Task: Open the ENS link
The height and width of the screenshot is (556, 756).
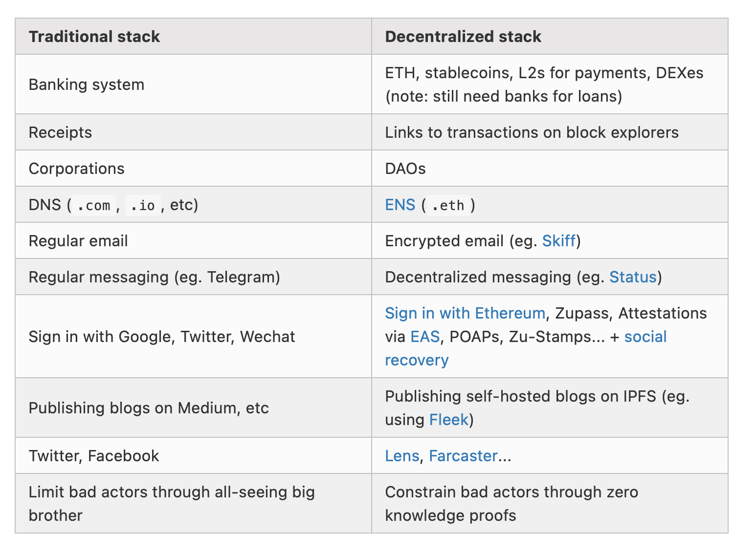Action: (400, 205)
